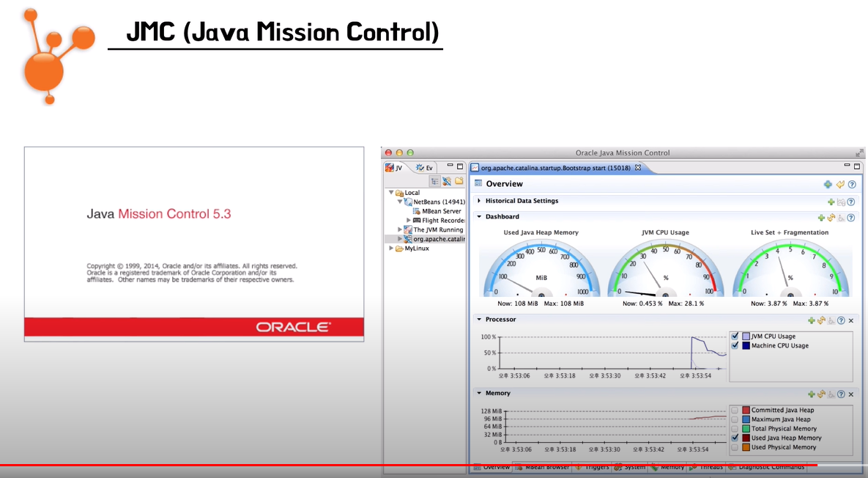Add an attribute to the Memory chart
Viewport: 868px width, 478px height.
pyautogui.click(x=811, y=394)
